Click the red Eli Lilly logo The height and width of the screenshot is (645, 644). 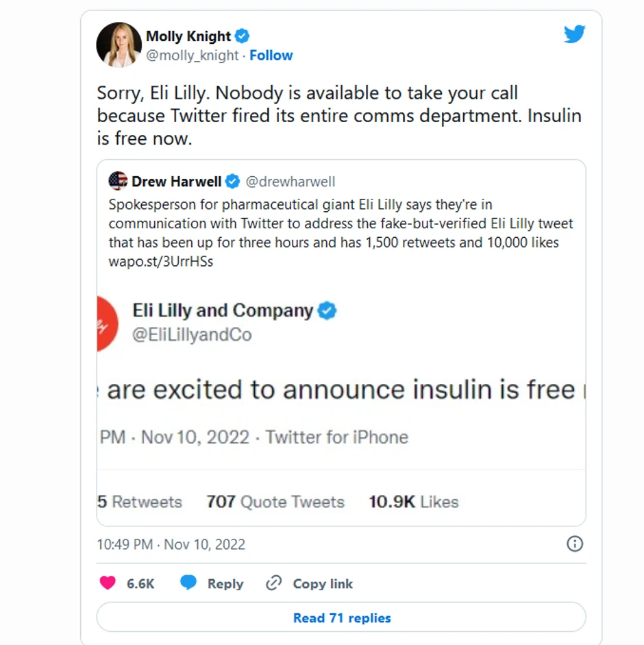click(x=108, y=324)
